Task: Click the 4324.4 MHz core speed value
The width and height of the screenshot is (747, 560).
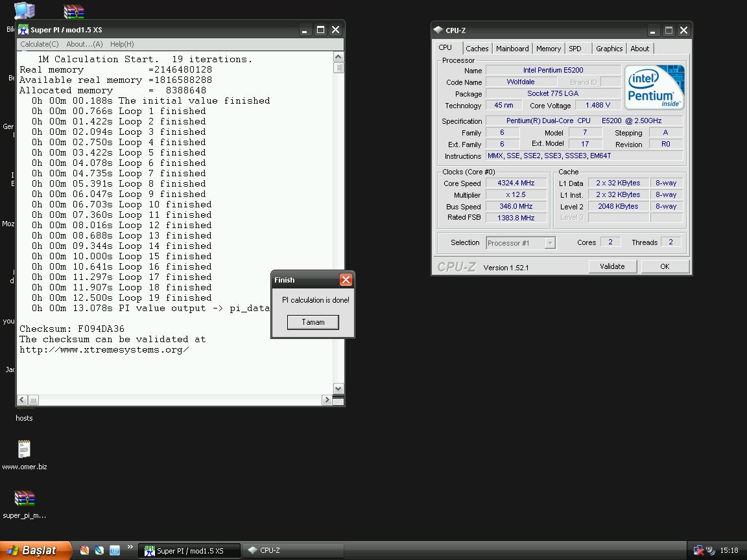Action: [516, 183]
